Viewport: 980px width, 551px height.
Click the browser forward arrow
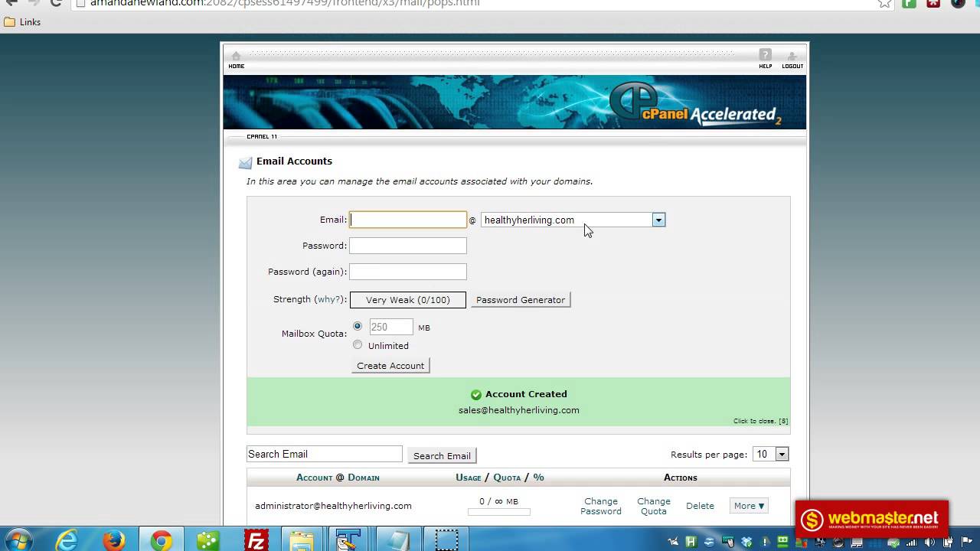click(x=33, y=3)
